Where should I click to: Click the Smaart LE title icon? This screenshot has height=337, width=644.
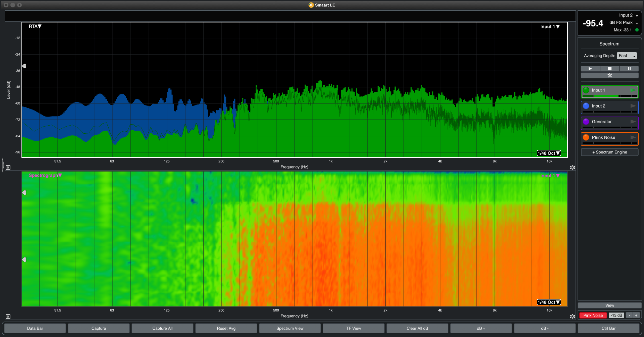311,5
